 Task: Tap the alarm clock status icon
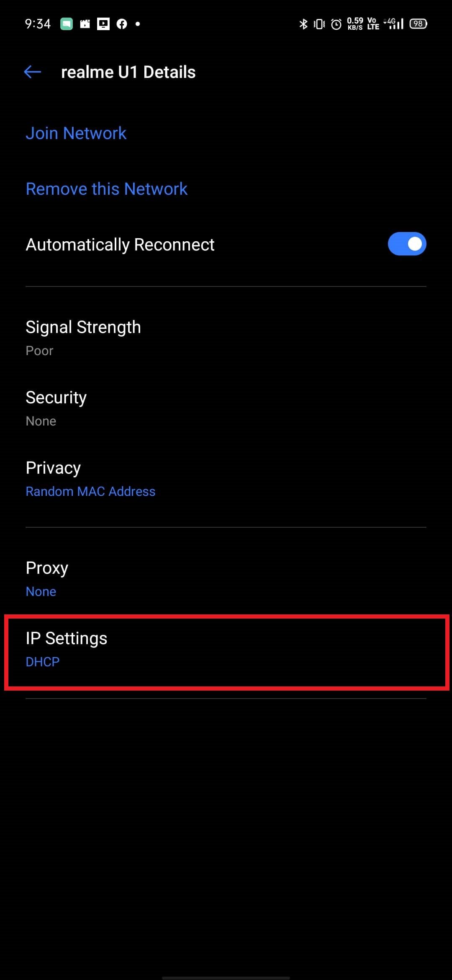(336, 24)
